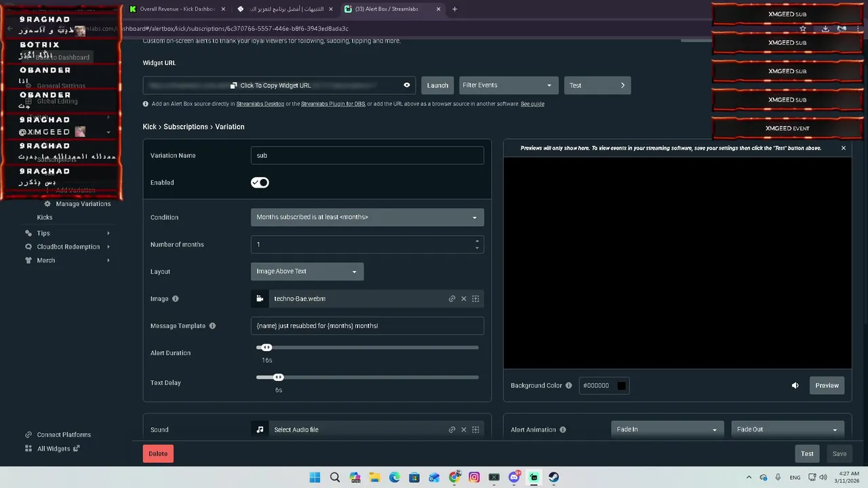
Task: Open the gallery grid icon in Sound row
Action: [x=475, y=430]
